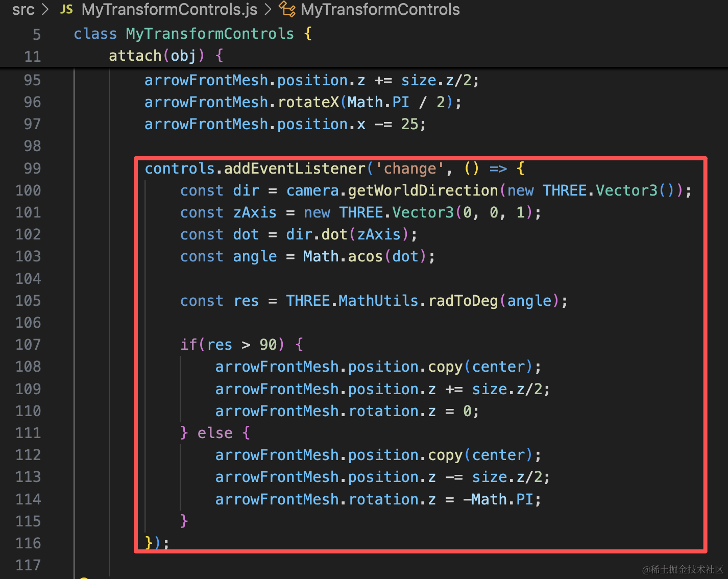
Task: Click the '} else {' line
Action: click(215, 433)
